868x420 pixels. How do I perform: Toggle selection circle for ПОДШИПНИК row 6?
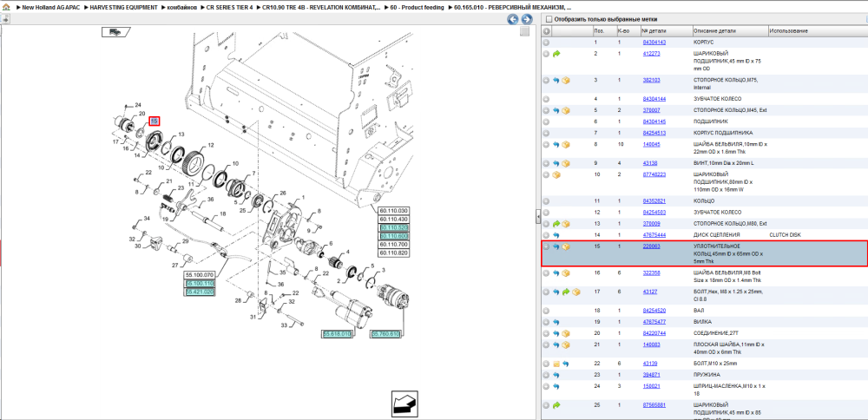[546, 121]
